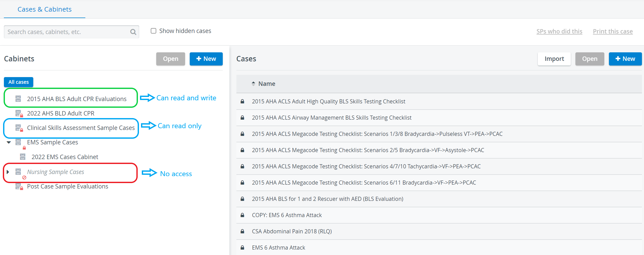This screenshot has height=255, width=644.
Task: Sort cases by the Name column arrow
Action: (253, 84)
